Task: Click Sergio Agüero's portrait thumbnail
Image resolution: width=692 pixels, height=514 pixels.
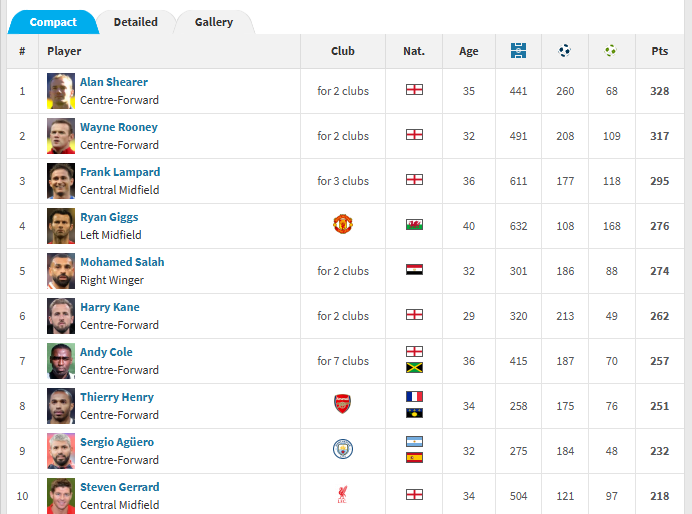Action: tap(61, 451)
